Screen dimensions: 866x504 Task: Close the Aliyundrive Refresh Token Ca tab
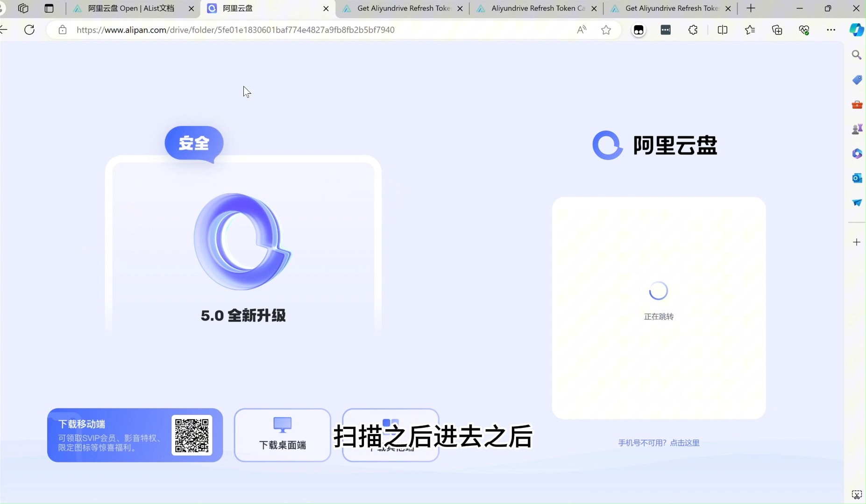click(594, 8)
